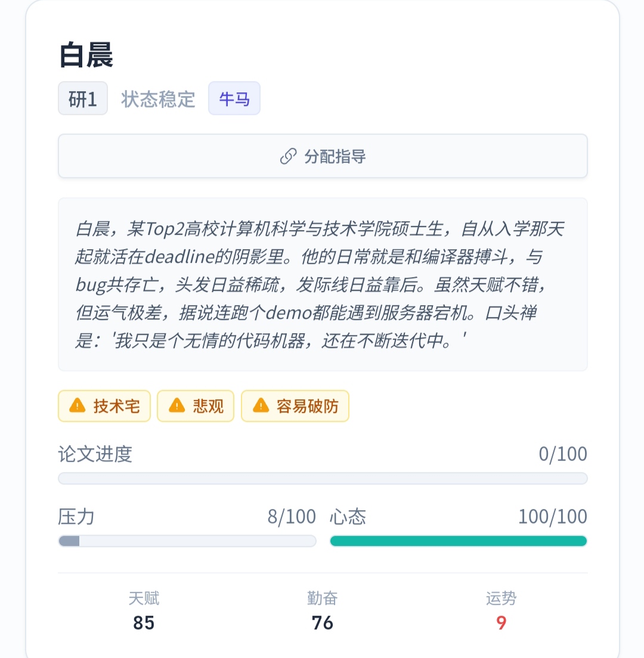This screenshot has height=658, width=644.
Task: Click warning icon on 悲观 tag
Action: (177, 406)
